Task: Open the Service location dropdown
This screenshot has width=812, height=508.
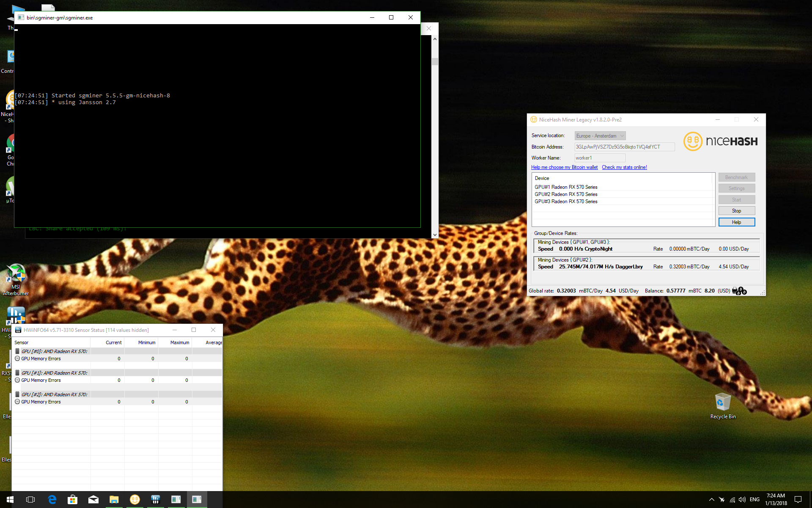Action: 621,135
